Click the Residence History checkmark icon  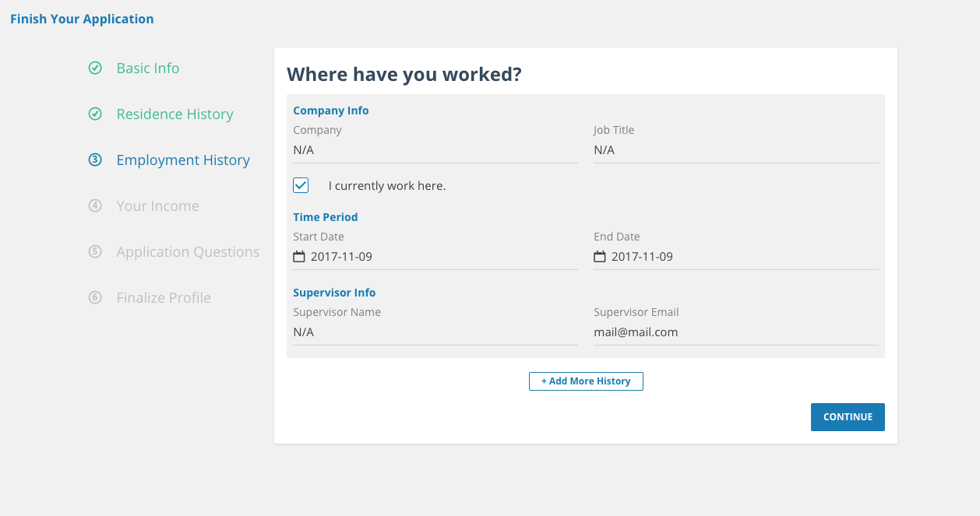pos(95,114)
